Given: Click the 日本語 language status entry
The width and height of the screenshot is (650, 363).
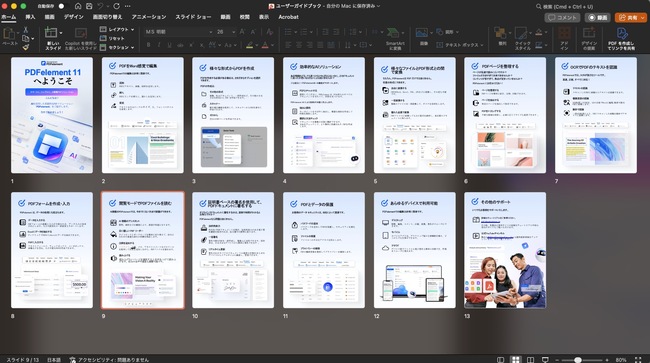Looking at the screenshot, I should point(53,360).
